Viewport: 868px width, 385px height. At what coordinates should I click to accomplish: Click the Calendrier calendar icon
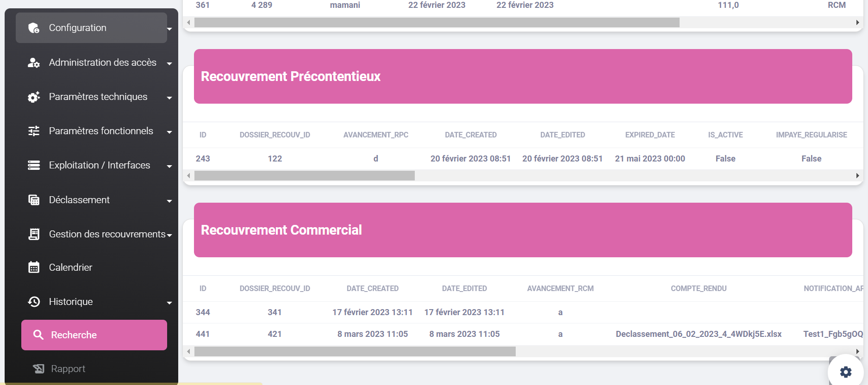click(34, 267)
